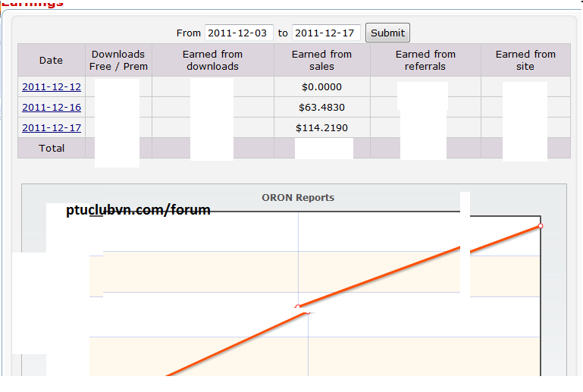Click the chart's top-right data point
583x392 pixels.
click(541, 226)
